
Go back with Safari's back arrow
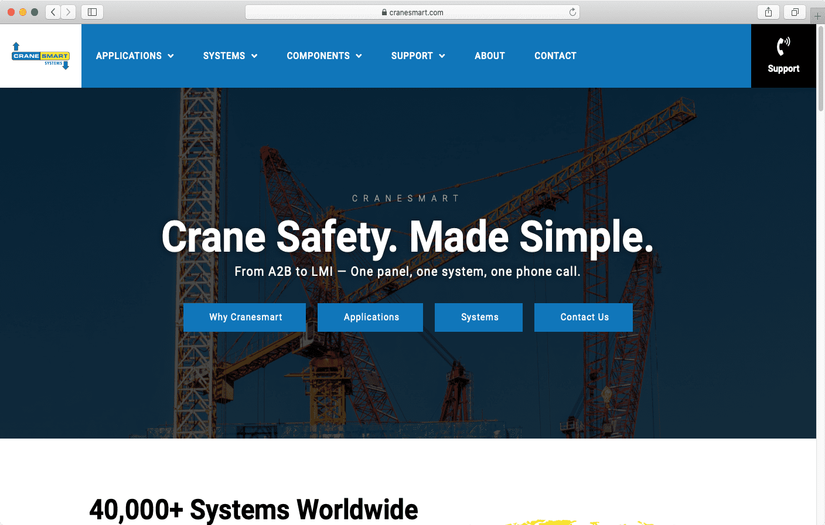[x=53, y=12]
